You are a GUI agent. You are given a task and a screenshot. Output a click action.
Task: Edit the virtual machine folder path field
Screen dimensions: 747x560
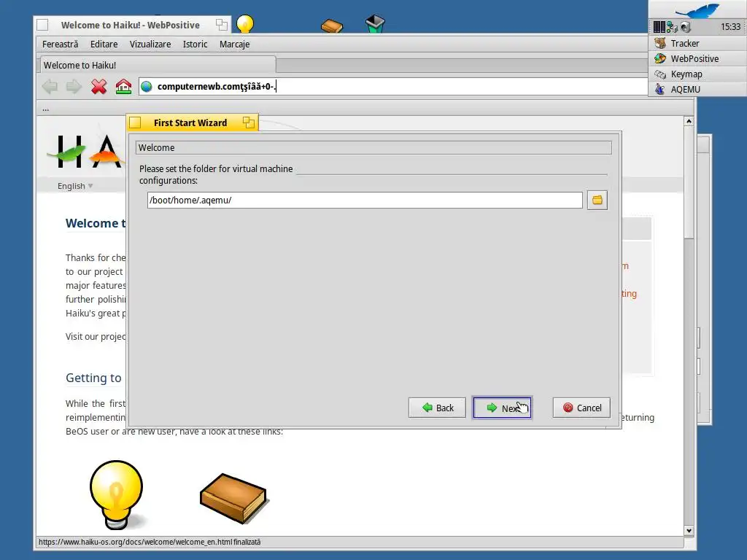[365, 200]
